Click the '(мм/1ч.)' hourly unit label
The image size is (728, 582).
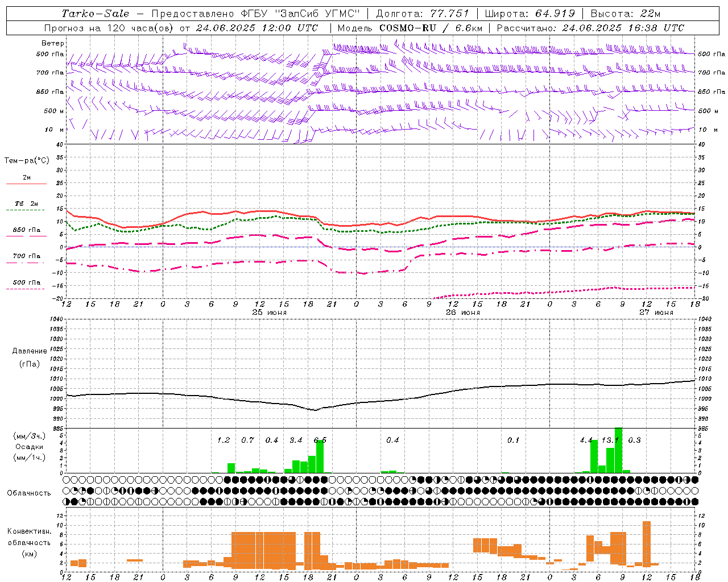pos(29,458)
